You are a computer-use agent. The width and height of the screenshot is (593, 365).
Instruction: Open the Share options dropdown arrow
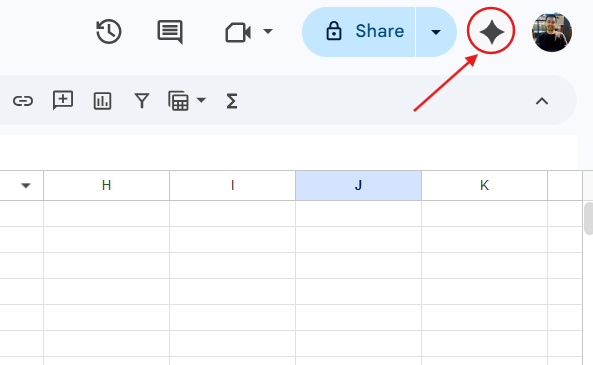(436, 32)
